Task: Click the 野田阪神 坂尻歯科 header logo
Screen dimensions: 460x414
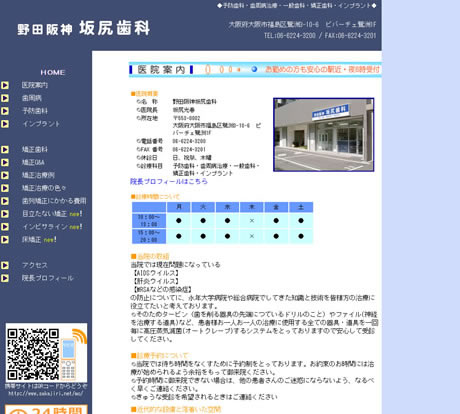Action: click(x=84, y=28)
